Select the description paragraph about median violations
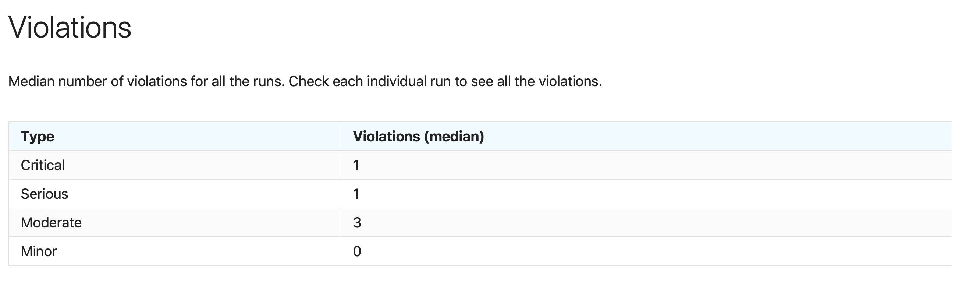The image size is (980, 293). 305,81
